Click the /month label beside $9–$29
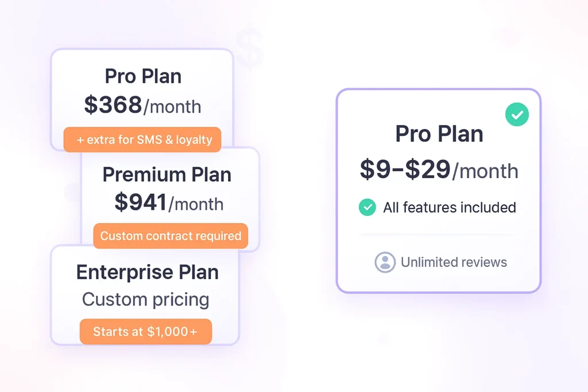 (485, 171)
